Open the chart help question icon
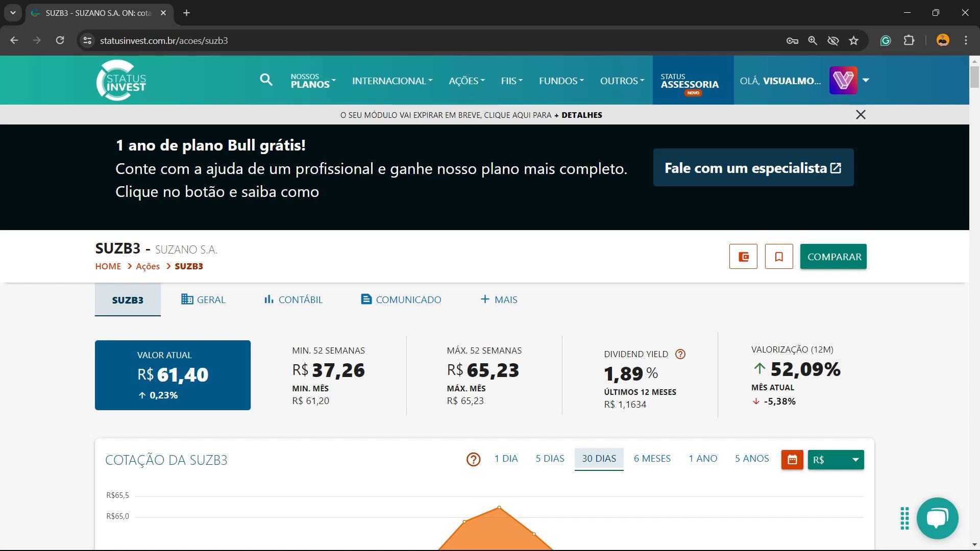The image size is (980, 551). pyautogui.click(x=473, y=460)
